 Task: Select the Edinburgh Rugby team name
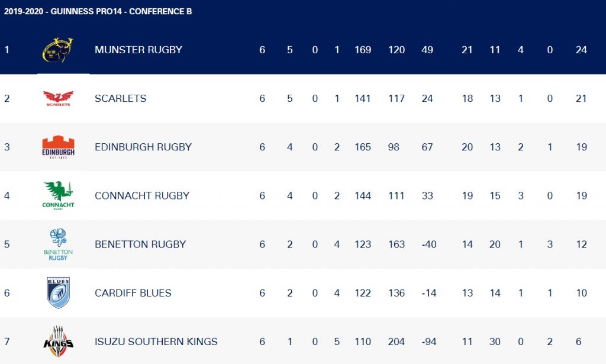point(143,147)
